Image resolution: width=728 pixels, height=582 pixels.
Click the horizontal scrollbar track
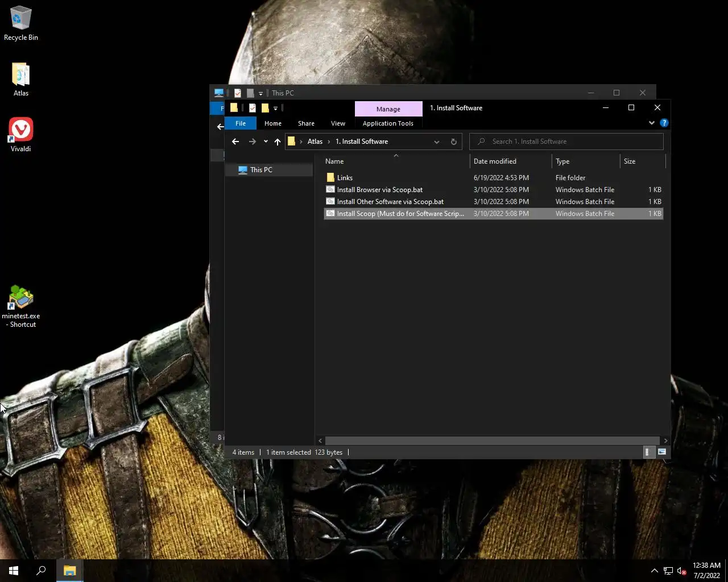click(x=492, y=440)
